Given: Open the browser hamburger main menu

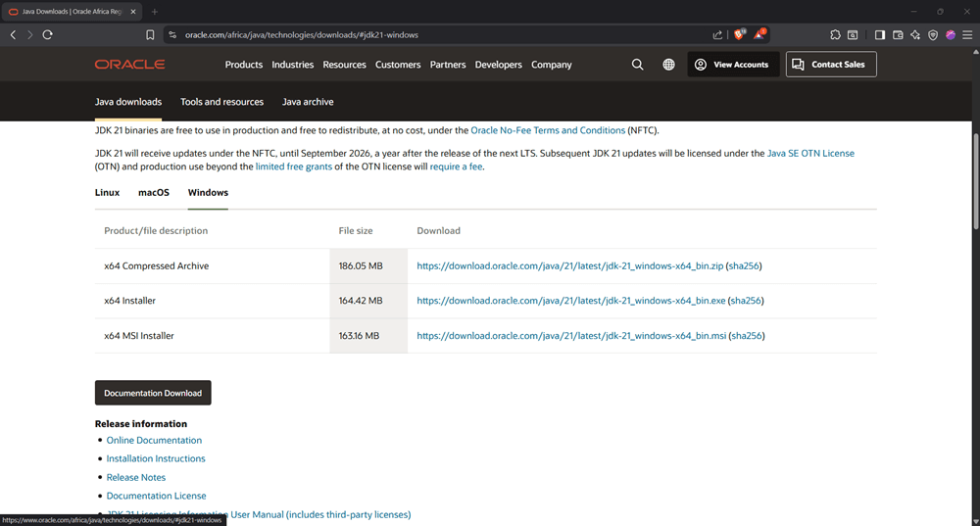Looking at the screenshot, I should (x=967, y=34).
